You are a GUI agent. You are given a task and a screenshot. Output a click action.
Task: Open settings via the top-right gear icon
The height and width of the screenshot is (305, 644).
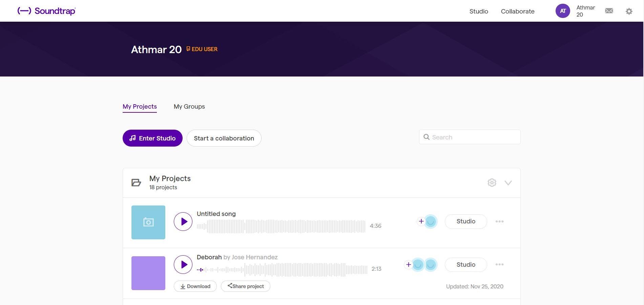(629, 11)
